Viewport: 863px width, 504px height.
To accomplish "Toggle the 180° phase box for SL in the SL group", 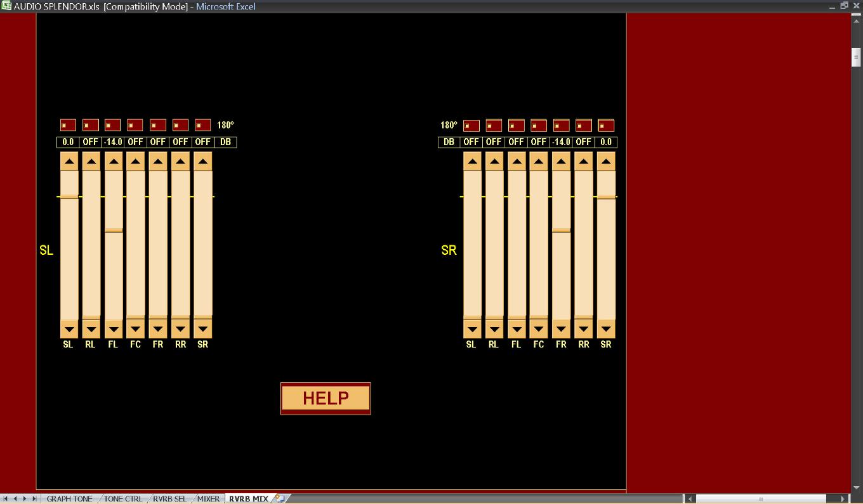I will tap(68, 126).
